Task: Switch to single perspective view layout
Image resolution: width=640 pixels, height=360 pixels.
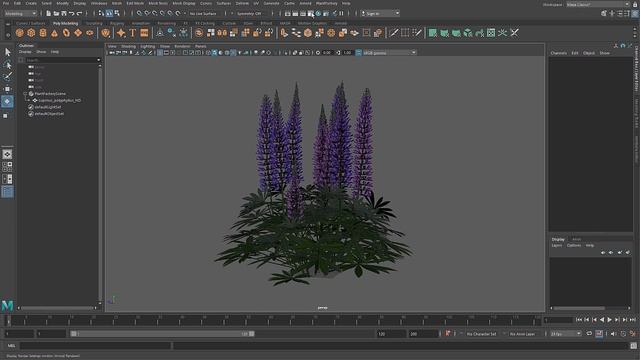Action: 7,154
